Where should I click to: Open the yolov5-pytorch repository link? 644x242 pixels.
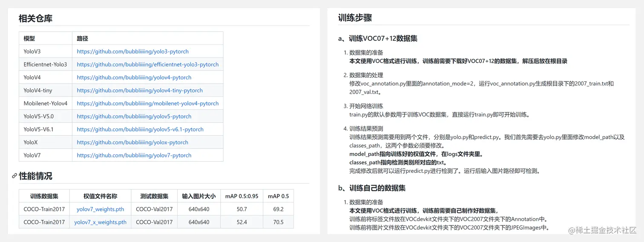tap(134, 116)
